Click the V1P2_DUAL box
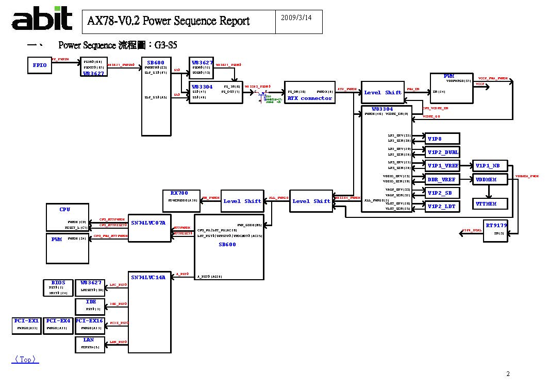 click(442, 152)
